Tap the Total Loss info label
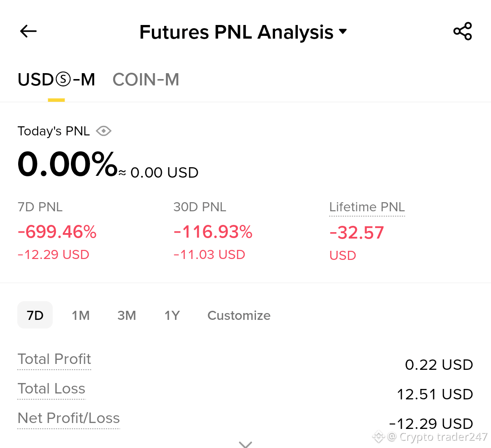The width and height of the screenshot is (491, 448). point(51,389)
